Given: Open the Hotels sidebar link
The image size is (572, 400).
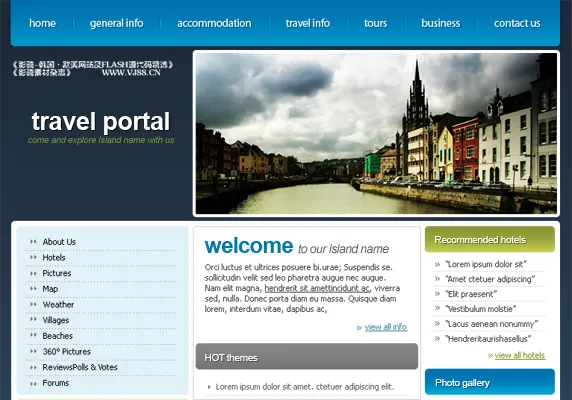Looking at the screenshot, I should click(x=54, y=257).
